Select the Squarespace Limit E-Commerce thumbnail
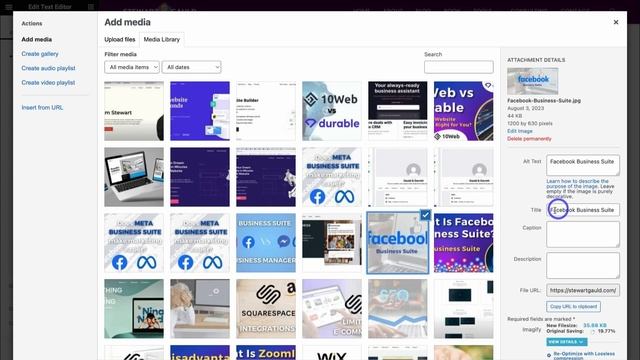 coord(332,309)
